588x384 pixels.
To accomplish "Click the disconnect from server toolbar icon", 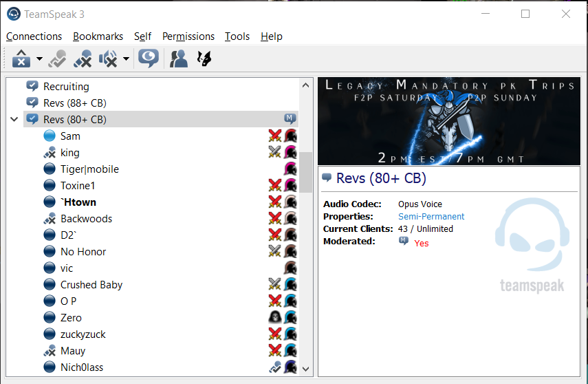I will tap(21, 58).
